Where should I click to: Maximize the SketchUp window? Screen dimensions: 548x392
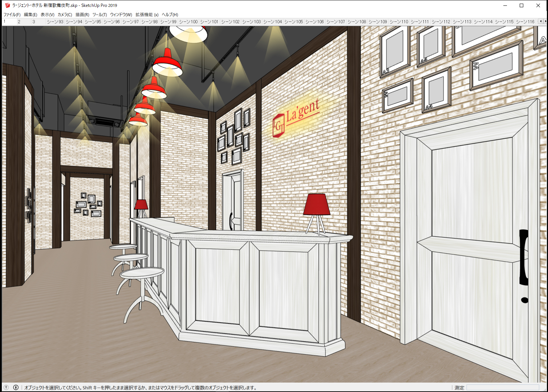521,5
